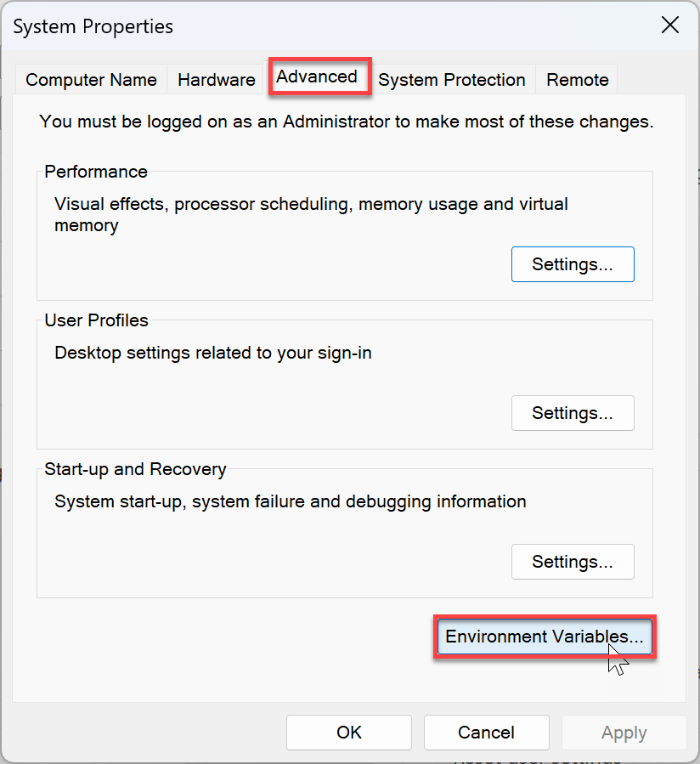Click the Performance section heading
The height and width of the screenshot is (764, 700).
96,172
